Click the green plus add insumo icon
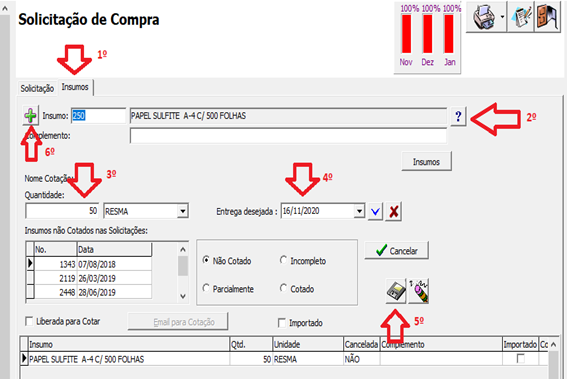Image resolution: width=567 pixels, height=379 pixels. click(x=30, y=116)
